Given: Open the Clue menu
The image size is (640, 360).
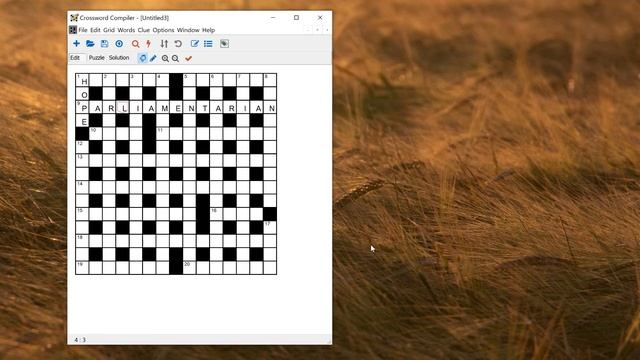Looking at the screenshot, I should click(144, 30).
